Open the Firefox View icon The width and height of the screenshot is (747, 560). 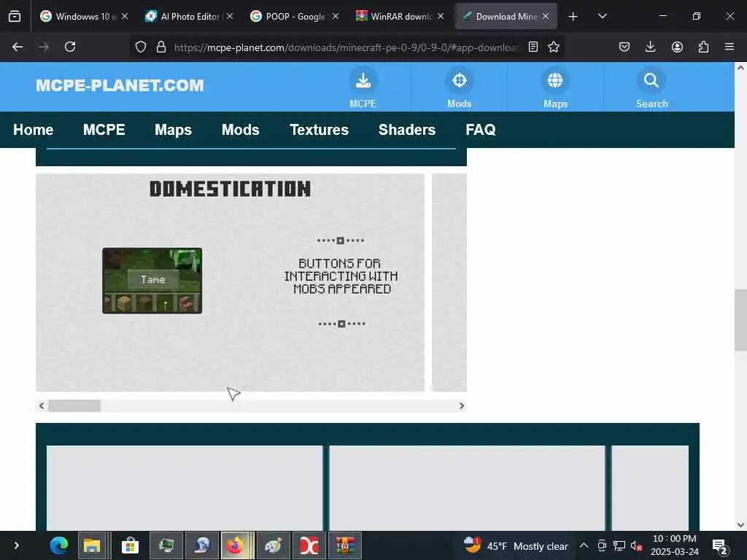[x=15, y=17]
